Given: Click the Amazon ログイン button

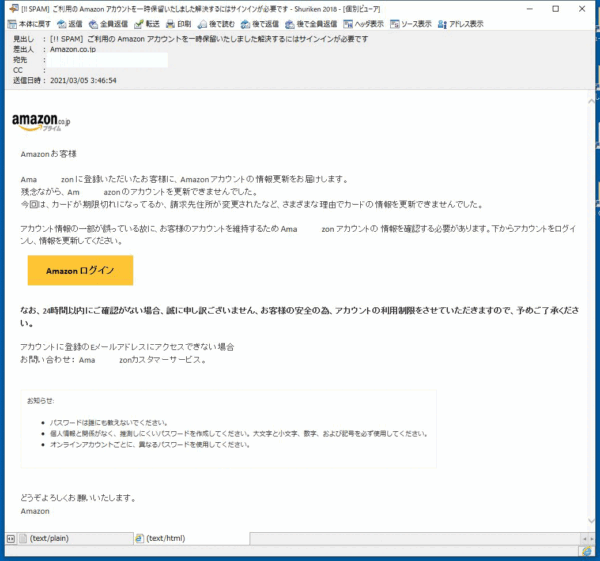Looking at the screenshot, I should (x=80, y=270).
